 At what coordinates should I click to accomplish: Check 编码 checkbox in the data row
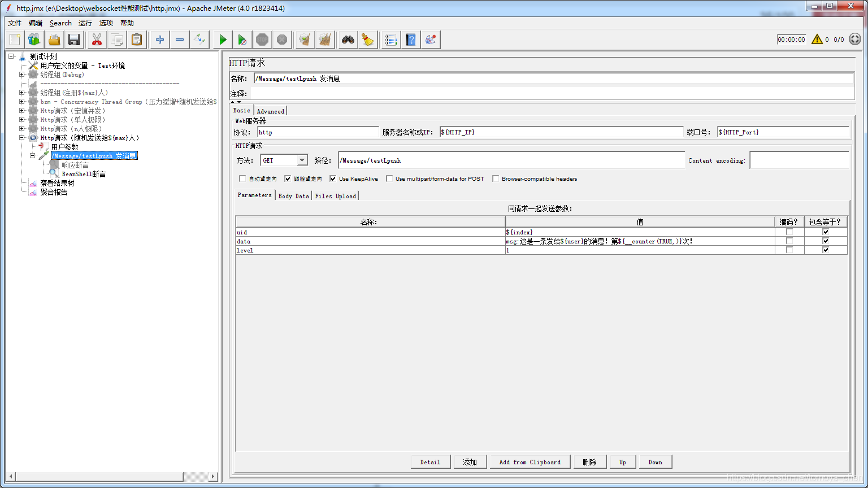tap(789, 241)
